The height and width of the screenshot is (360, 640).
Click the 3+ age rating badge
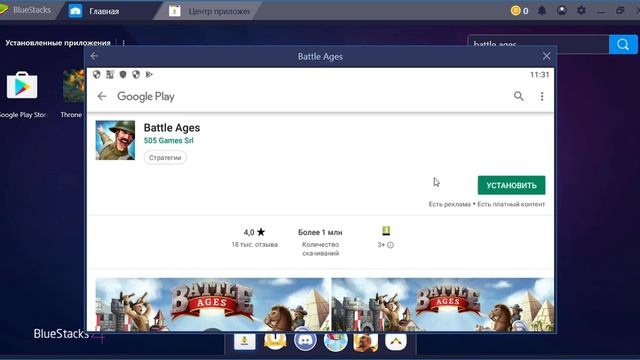coord(386,231)
